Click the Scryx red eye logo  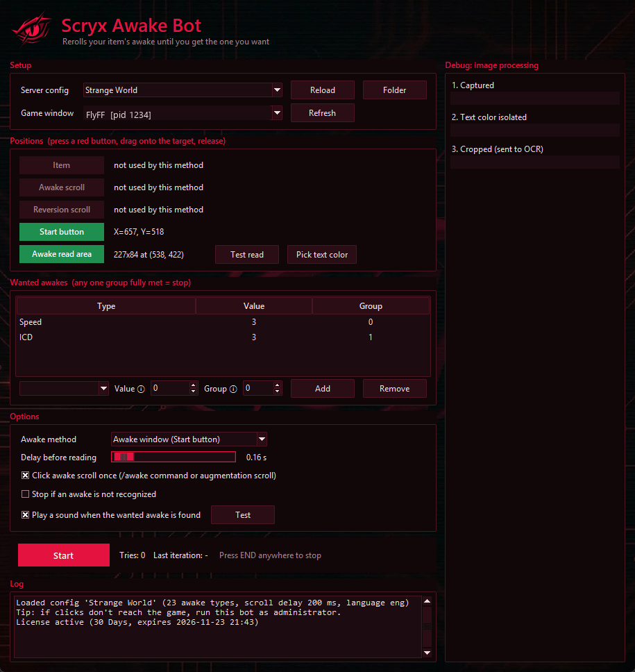tap(32, 28)
